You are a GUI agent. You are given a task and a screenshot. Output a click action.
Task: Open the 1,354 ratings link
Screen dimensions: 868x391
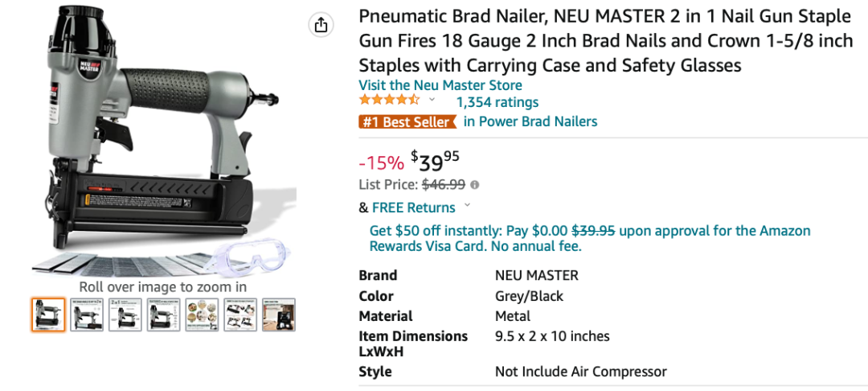[x=497, y=102]
